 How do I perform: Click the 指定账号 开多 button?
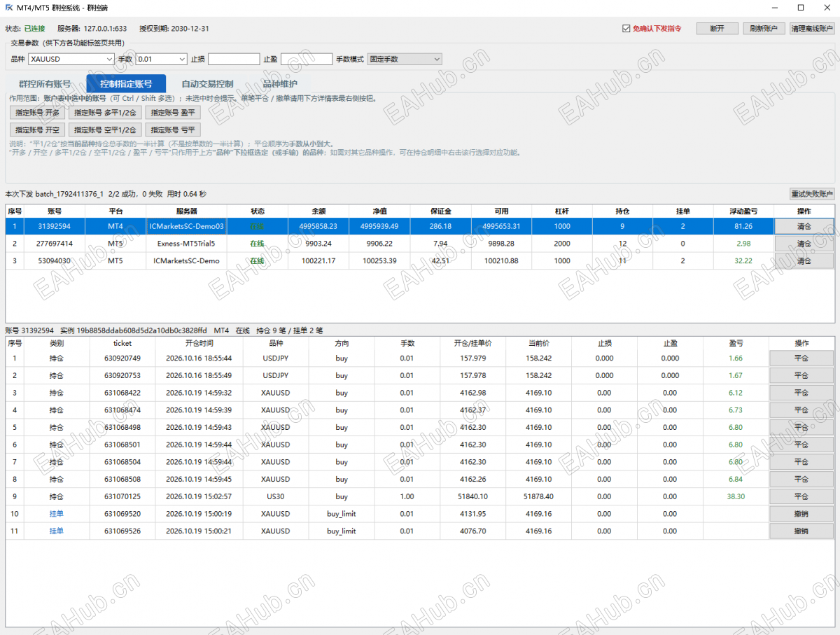coord(38,113)
